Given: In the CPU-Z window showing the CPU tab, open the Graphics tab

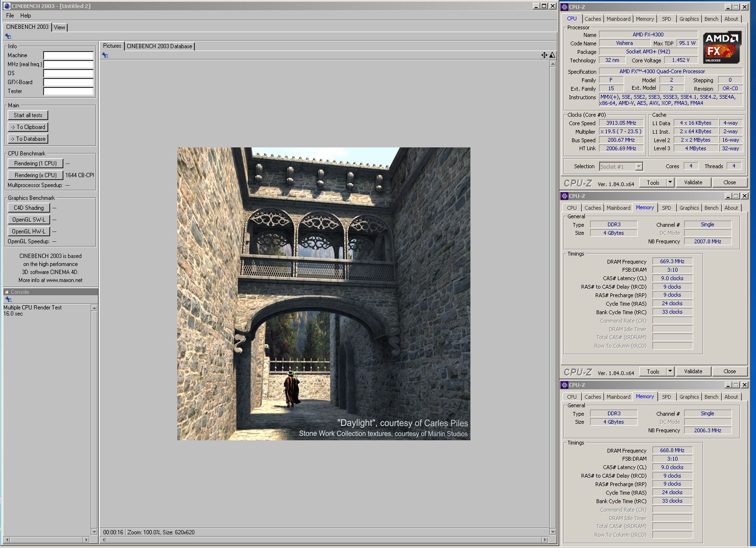Looking at the screenshot, I should click(x=689, y=19).
